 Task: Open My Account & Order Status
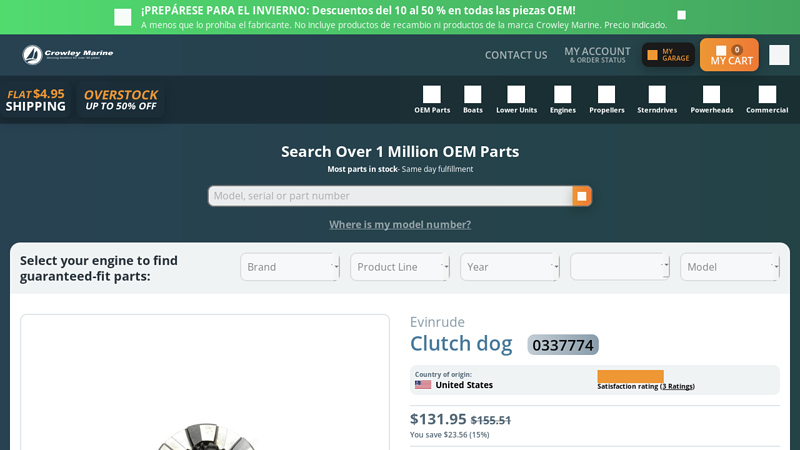pyautogui.click(x=597, y=55)
